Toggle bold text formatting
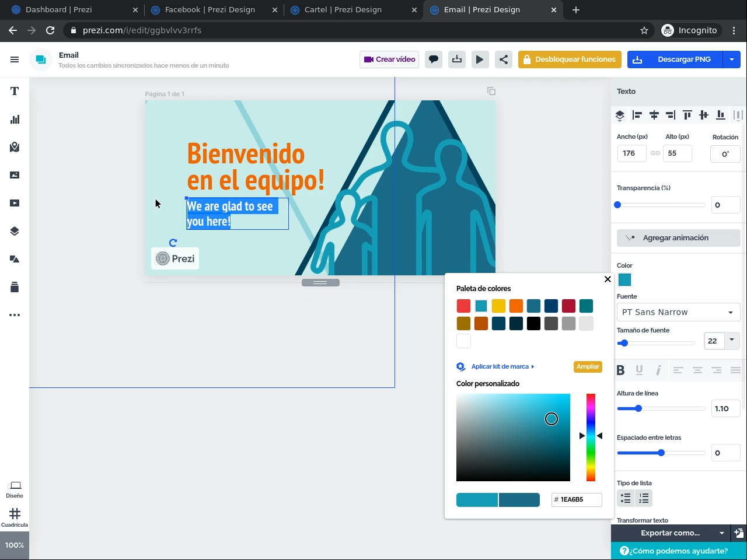Screen dimensions: 747x560 point(620,370)
